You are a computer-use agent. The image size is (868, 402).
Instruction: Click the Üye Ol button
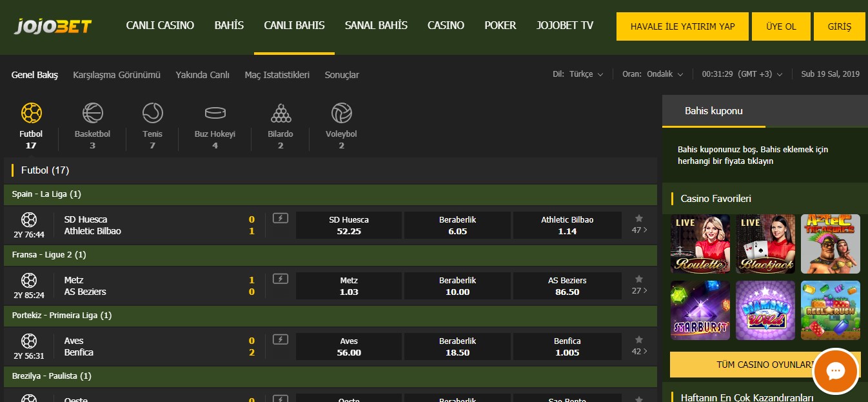781,26
